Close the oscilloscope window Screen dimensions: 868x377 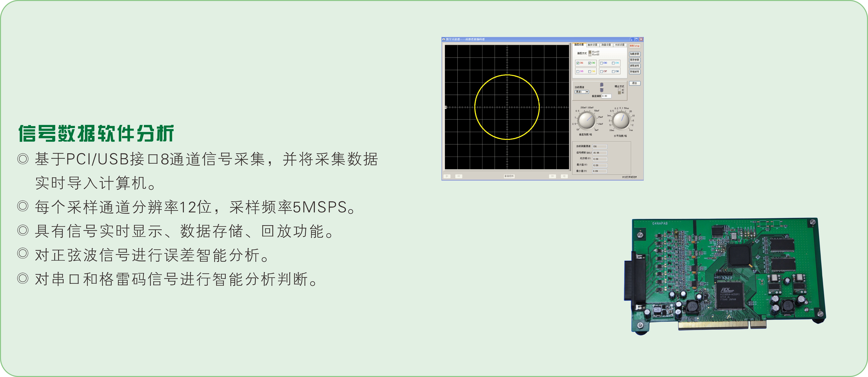[x=641, y=39]
